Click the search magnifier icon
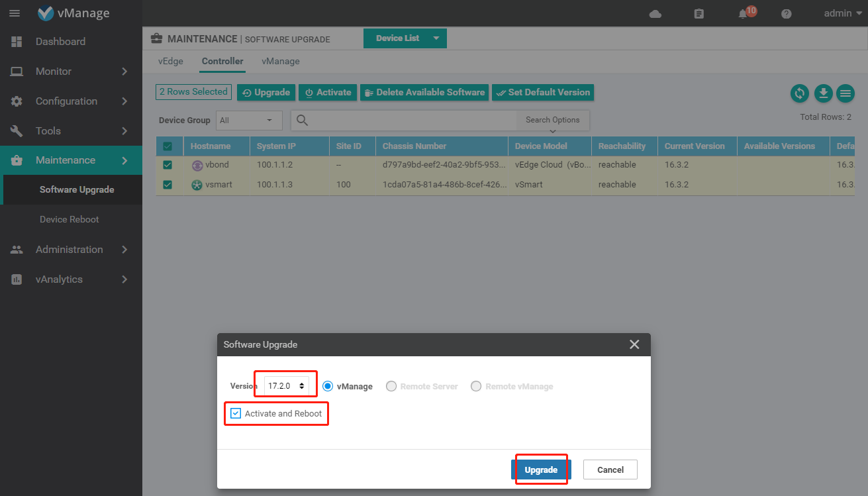Viewport: 868px width, 496px height. (302, 120)
